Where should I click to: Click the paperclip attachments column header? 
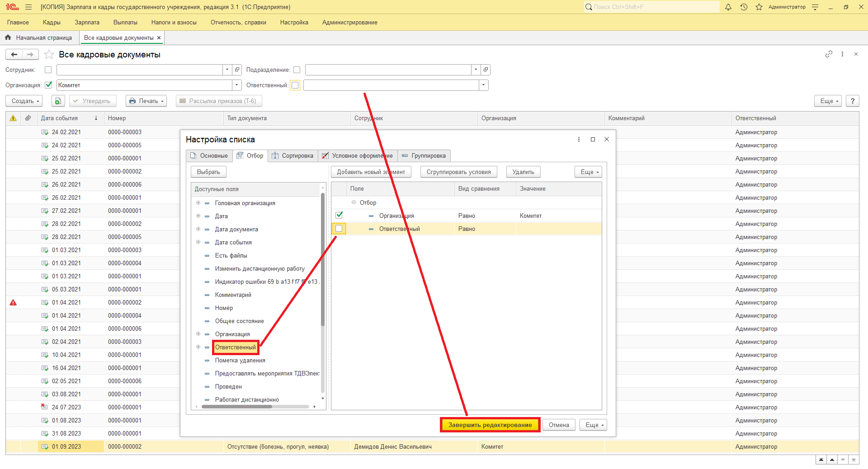click(28, 118)
